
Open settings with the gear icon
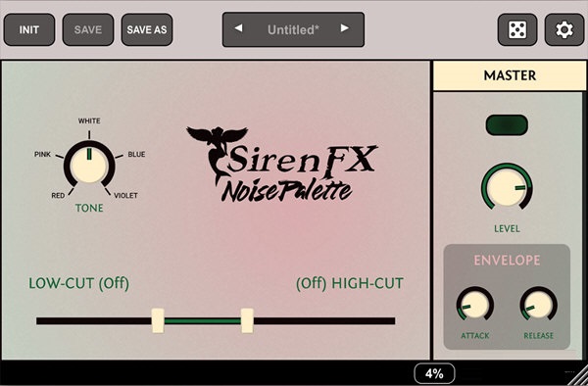(x=564, y=30)
